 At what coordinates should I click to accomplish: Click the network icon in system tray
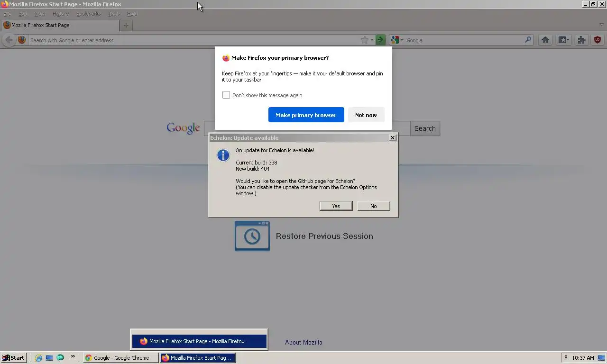(601, 358)
